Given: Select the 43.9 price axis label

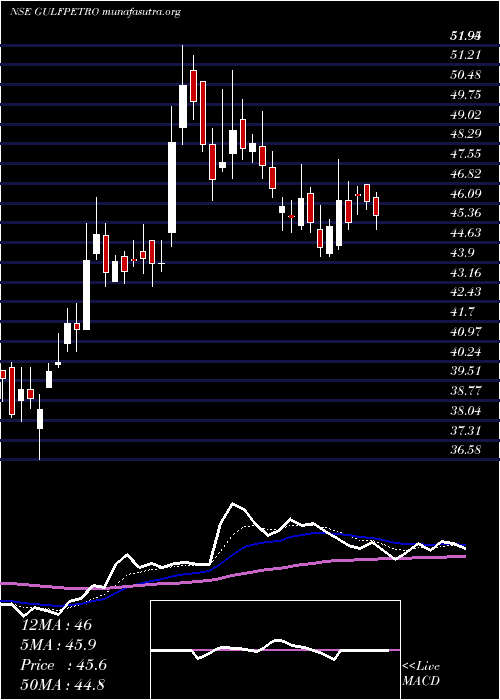Looking at the screenshot, I should 462,252.
